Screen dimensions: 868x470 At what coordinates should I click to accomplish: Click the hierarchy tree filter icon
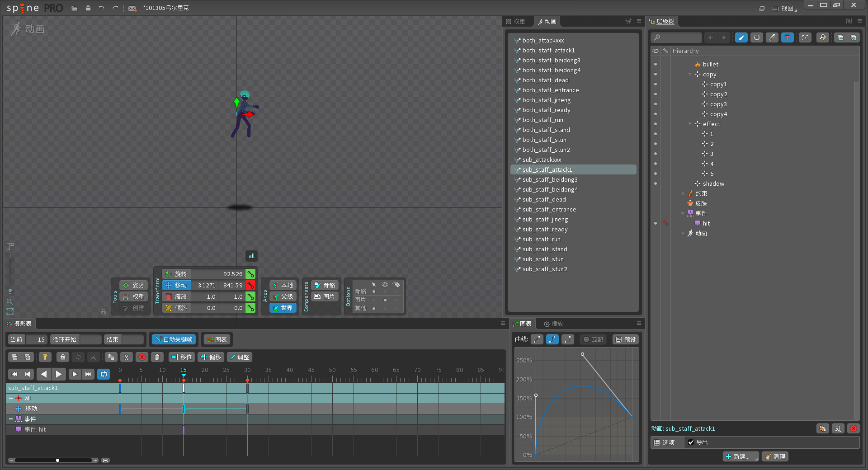pyautogui.click(x=787, y=38)
